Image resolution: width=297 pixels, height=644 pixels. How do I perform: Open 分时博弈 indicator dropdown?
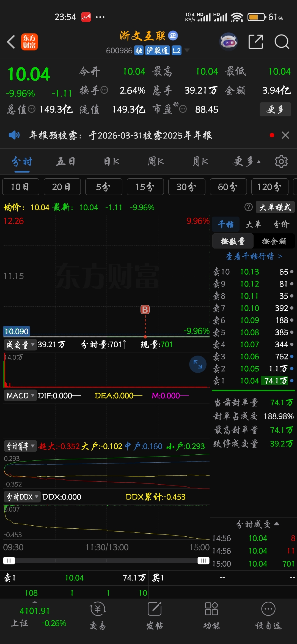pyautogui.click(x=20, y=446)
